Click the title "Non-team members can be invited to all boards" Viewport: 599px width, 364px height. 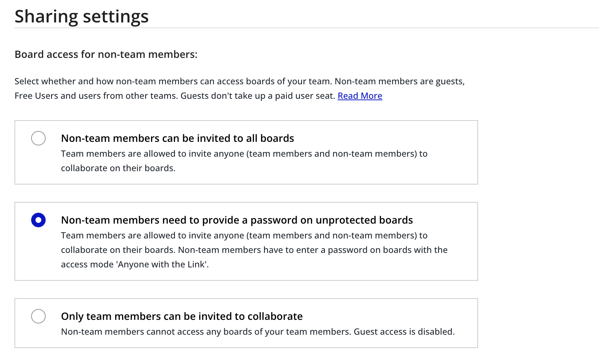click(x=177, y=138)
